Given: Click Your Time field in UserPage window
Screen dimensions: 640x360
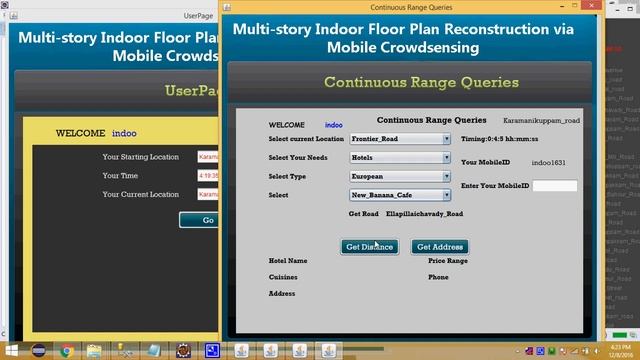Looking at the screenshot, I should [208, 176].
